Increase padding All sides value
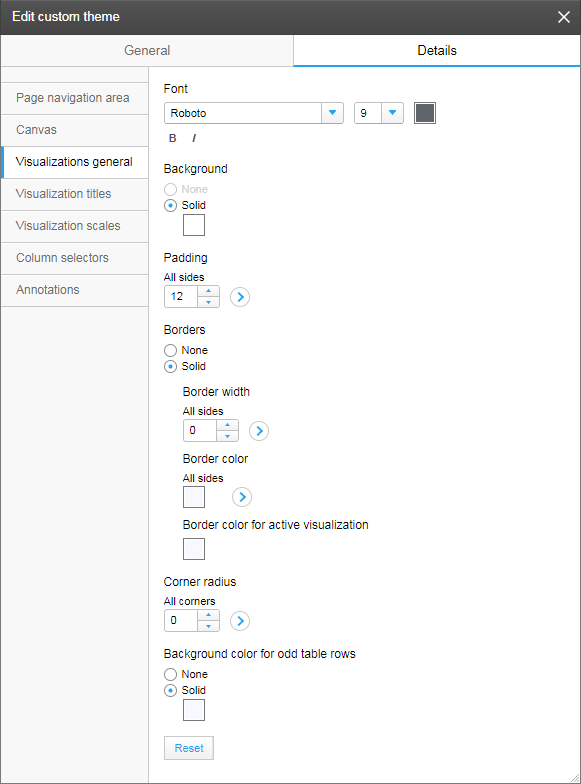The width and height of the screenshot is (581, 784). pos(208,291)
